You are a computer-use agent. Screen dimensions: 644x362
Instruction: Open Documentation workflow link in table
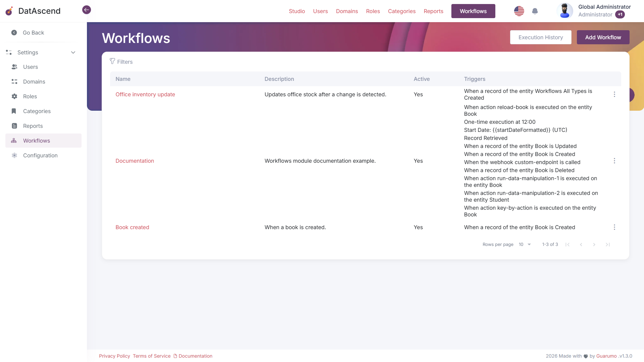point(135,161)
